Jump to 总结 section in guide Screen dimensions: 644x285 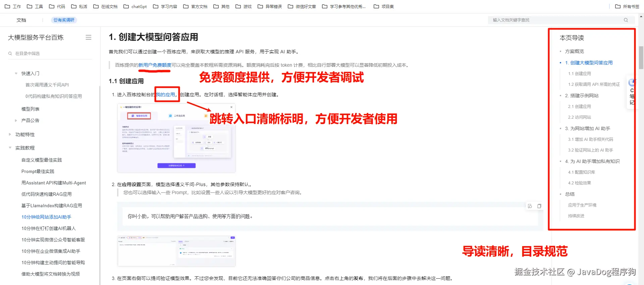pyautogui.click(x=570, y=194)
